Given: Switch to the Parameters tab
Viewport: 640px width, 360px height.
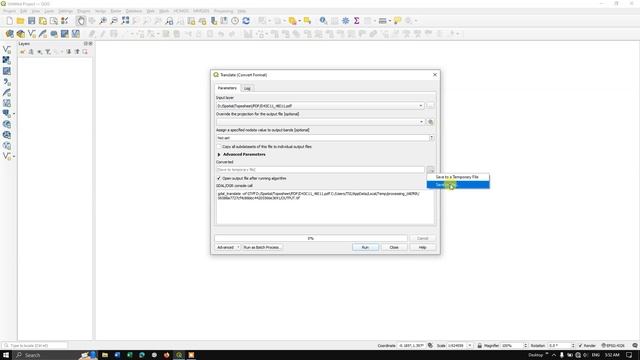Looking at the screenshot, I should (227, 88).
